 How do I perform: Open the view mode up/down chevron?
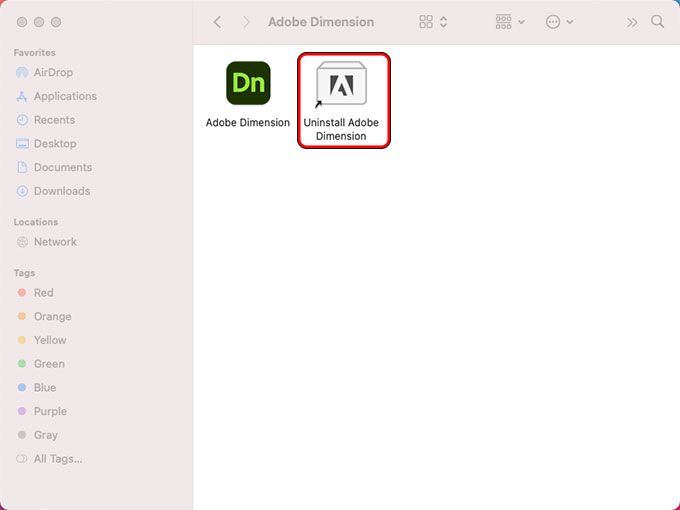tap(443, 22)
